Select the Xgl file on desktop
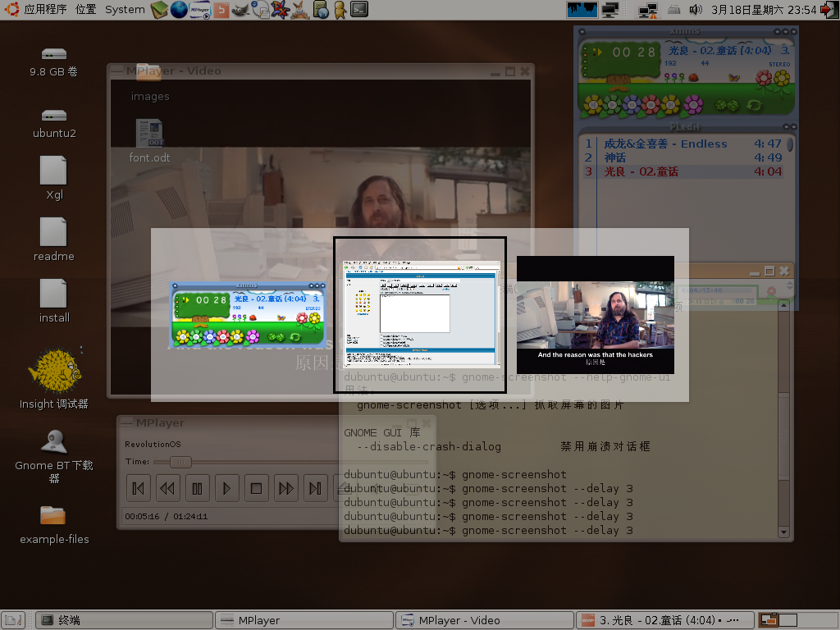The width and height of the screenshot is (840, 630). point(53,178)
